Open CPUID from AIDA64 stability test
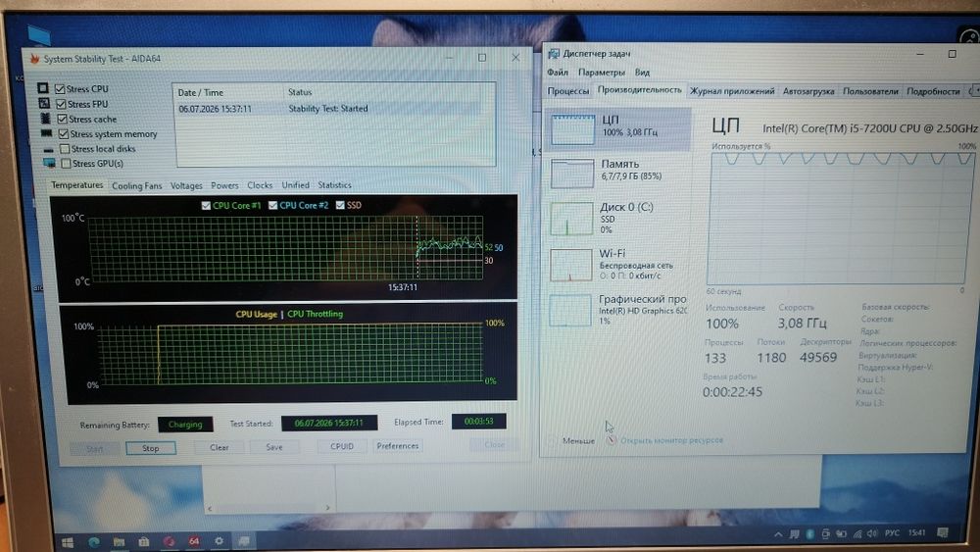 [342, 446]
